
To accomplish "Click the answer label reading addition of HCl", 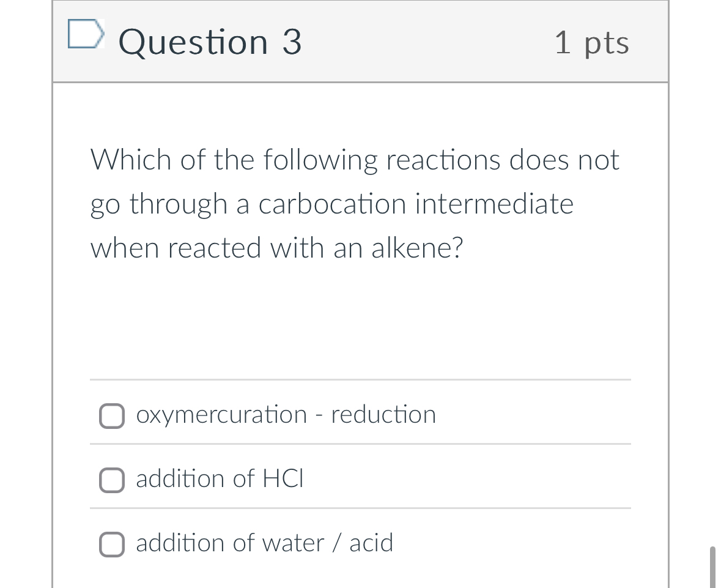I will pos(220,479).
